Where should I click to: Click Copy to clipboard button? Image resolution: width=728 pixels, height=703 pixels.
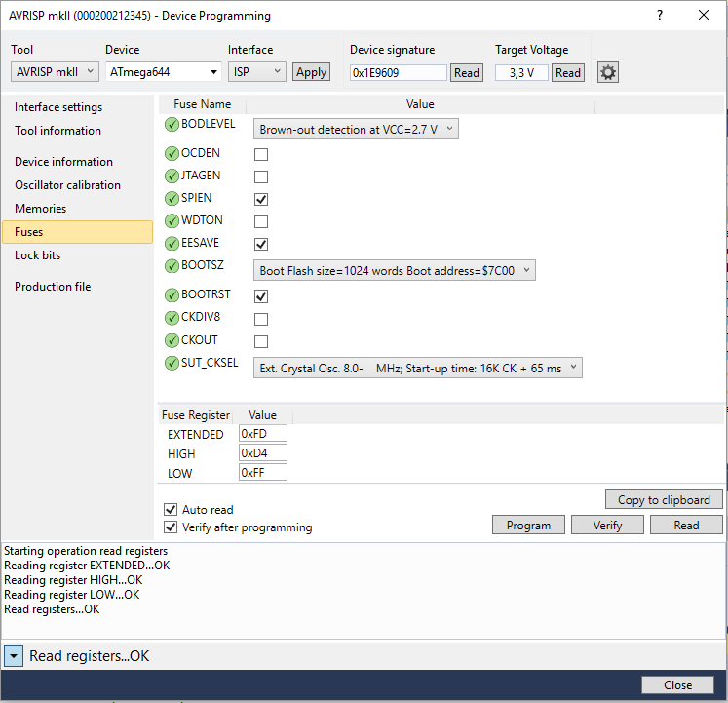664,500
